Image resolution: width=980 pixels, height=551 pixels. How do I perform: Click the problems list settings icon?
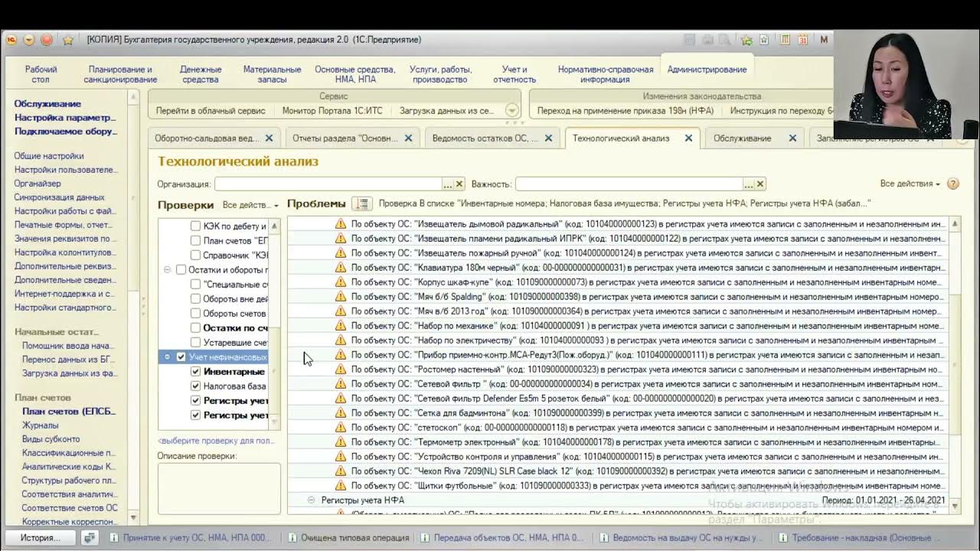(362, 204)
